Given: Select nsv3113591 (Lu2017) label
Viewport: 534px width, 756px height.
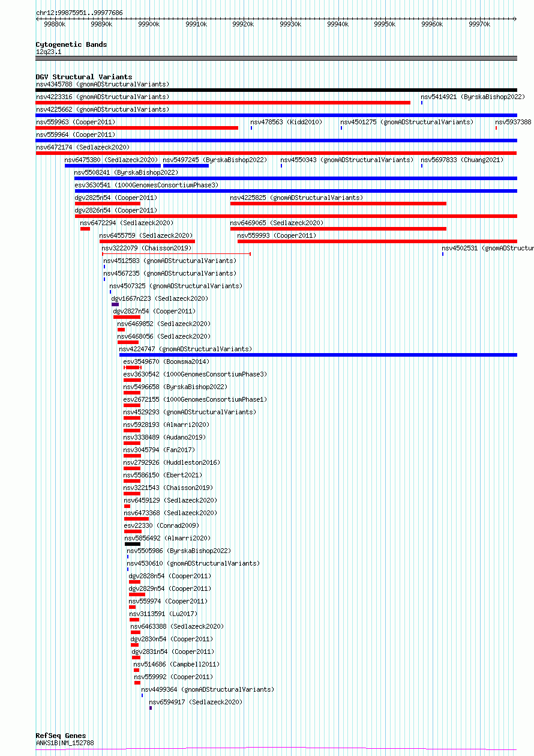Looking at the screenshot, I should tap(163, 614).
